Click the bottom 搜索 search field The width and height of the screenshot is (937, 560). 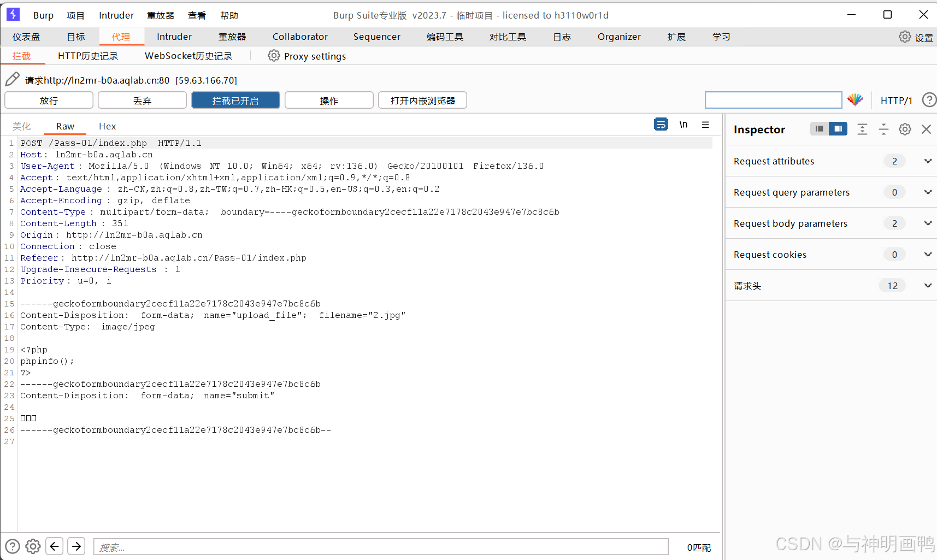[381, 547]
